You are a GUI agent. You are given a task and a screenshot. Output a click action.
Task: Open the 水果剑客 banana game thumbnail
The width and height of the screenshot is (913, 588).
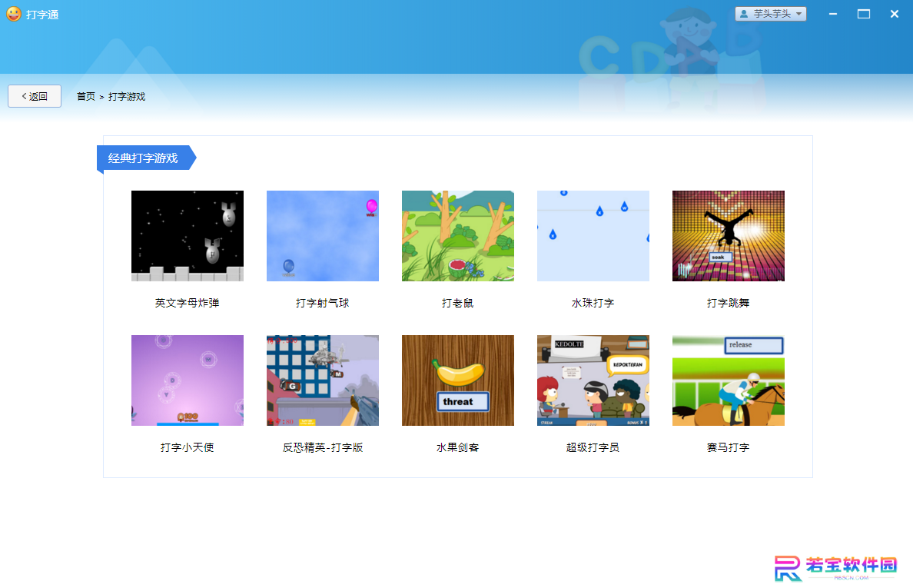458,380
